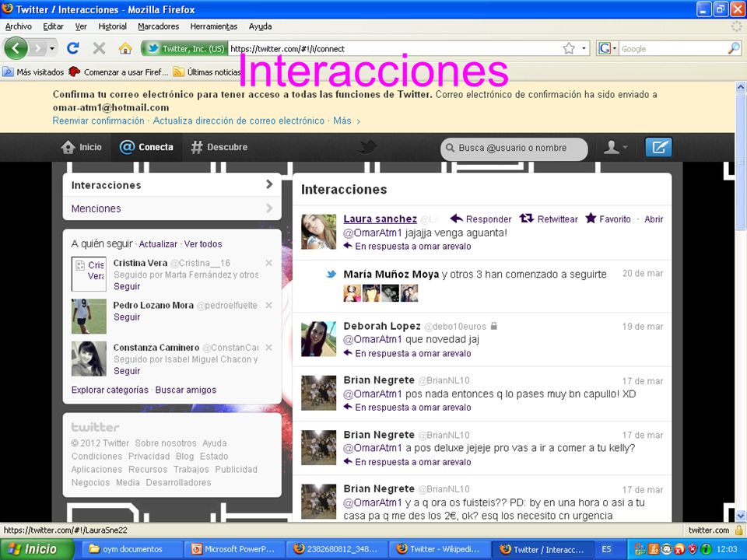Open Pedro Lozano Mora avatar thumbnail
This screenshot has height=560, width=747.
(x=89, y=317)
